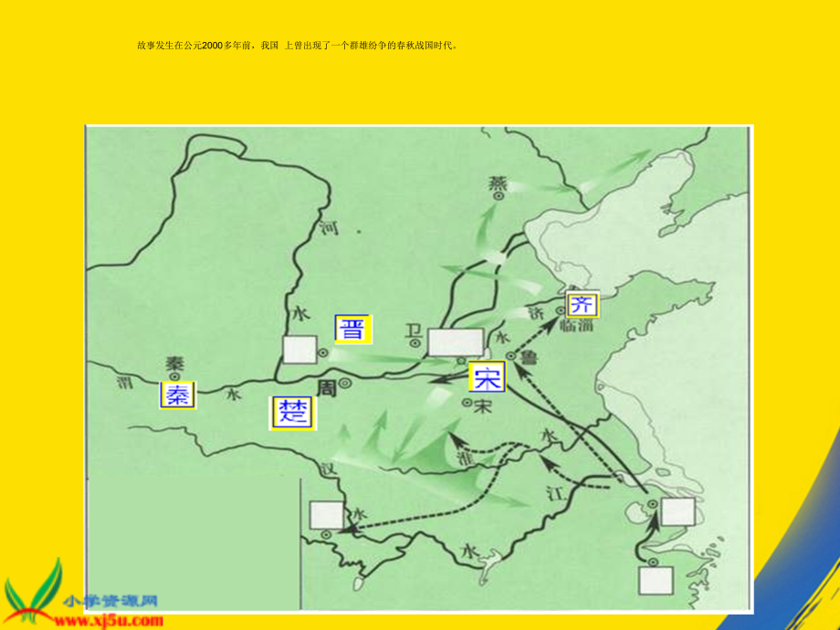Click the 临淄 city label
This screenshot has height=630, width=840.
coord(577,325)
